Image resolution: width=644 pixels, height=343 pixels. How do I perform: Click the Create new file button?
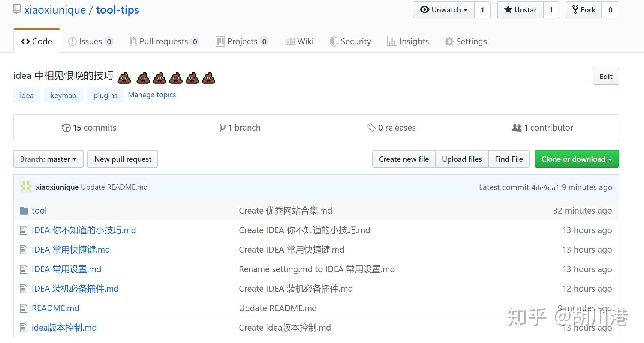coord(404,159)
